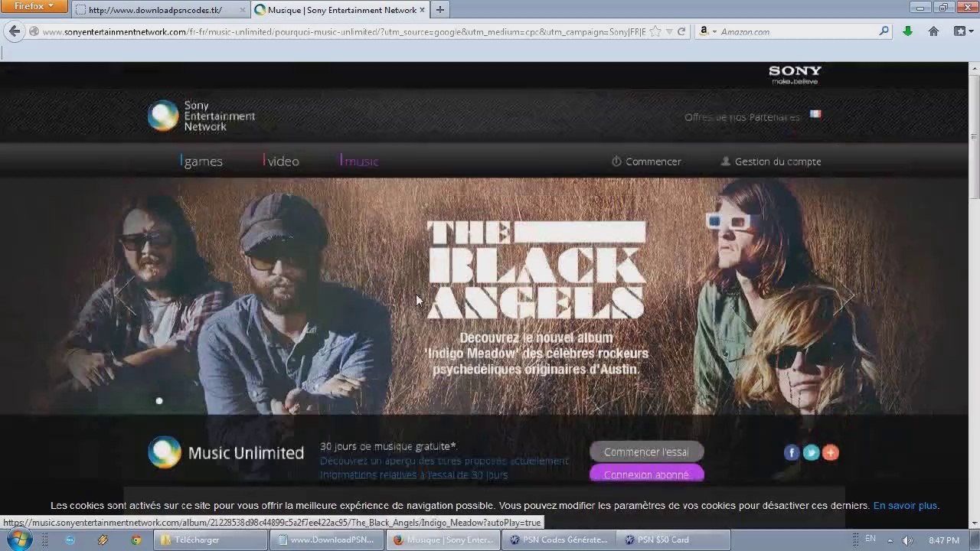The image size is (980, 551).
Task: Select the French flag icon
Action: (x=815, y=114)
